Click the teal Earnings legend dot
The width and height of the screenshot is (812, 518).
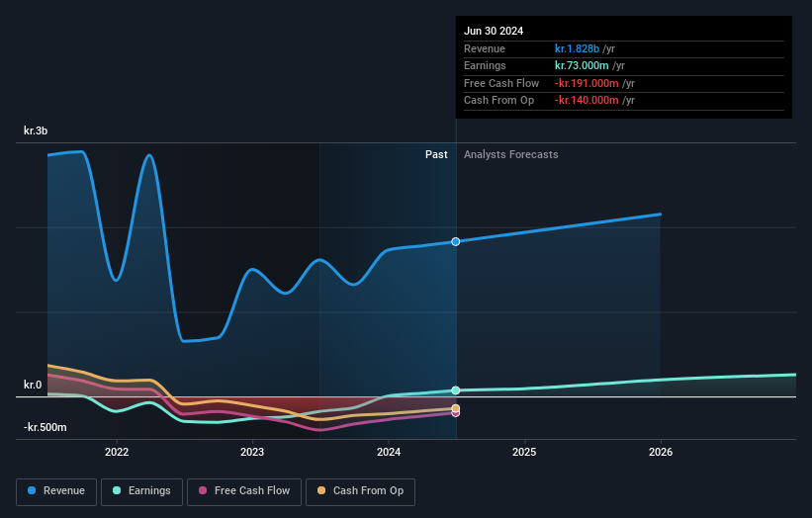pos(117,490)
